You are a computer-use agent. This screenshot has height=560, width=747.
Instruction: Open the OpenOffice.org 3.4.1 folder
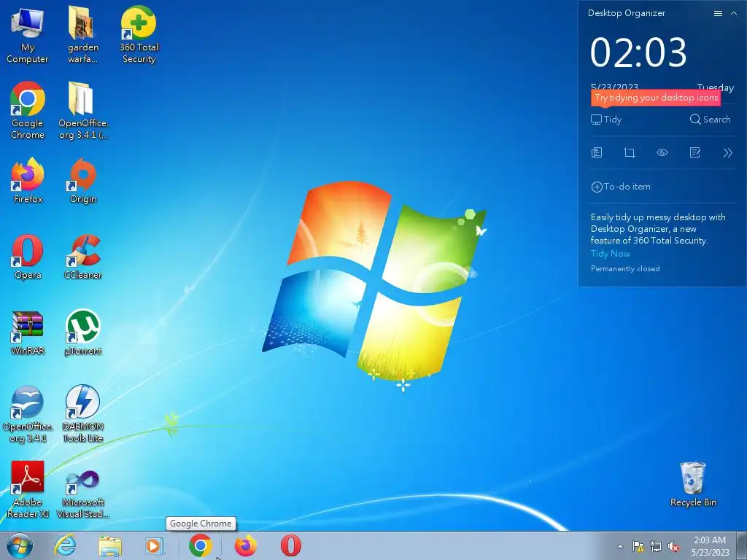(x=83, y=111)
